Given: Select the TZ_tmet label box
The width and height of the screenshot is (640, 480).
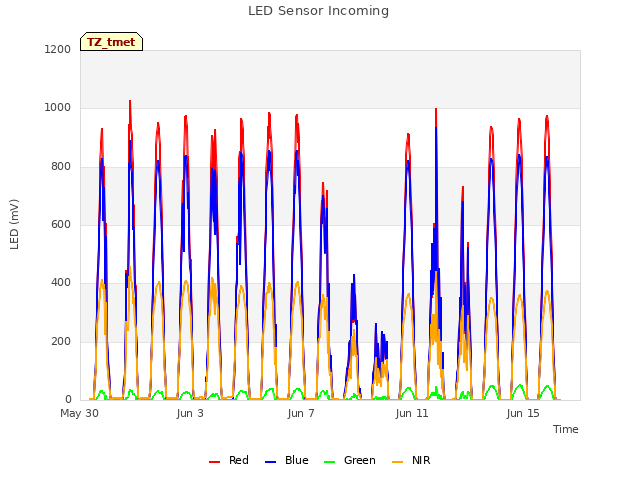Looking at the screenshot, I should click(111, 42).
